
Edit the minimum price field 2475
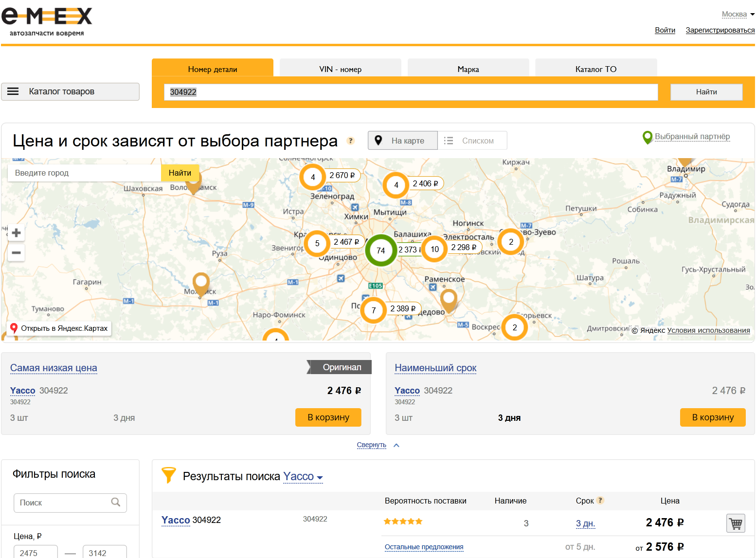tap(36, 553)
